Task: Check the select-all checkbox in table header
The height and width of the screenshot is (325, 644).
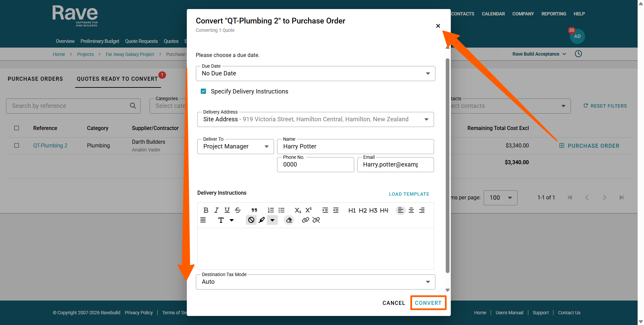Action: tap(17, 128)
